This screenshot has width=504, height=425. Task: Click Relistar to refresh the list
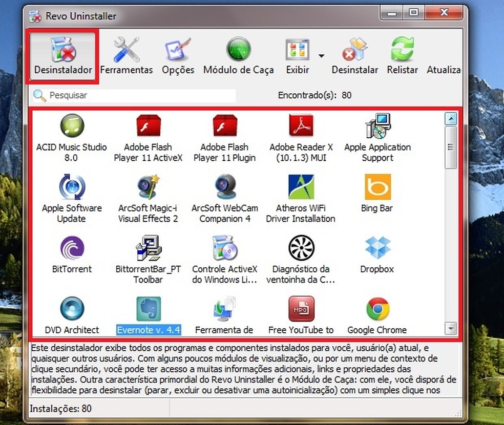click(403, 56)
